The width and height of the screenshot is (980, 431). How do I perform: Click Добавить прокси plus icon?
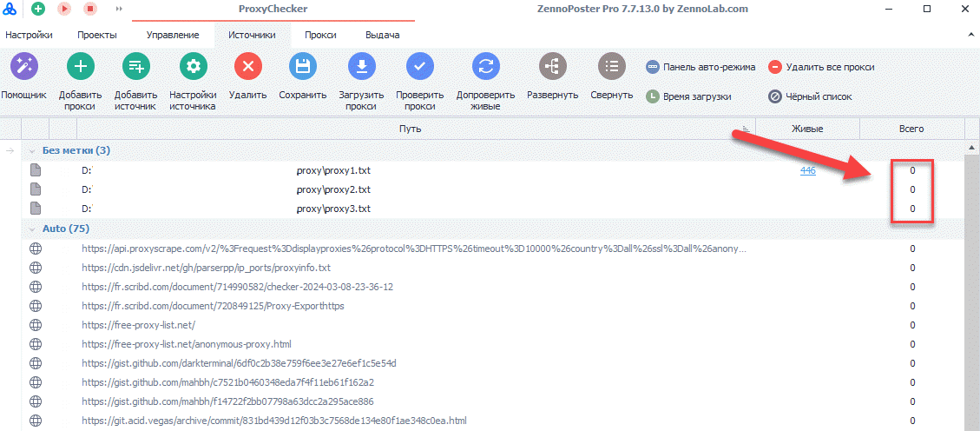click(81, 66)
